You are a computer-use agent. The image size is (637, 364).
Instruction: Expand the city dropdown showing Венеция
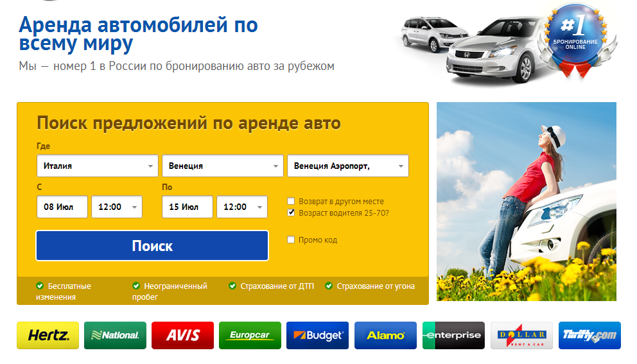223,166
